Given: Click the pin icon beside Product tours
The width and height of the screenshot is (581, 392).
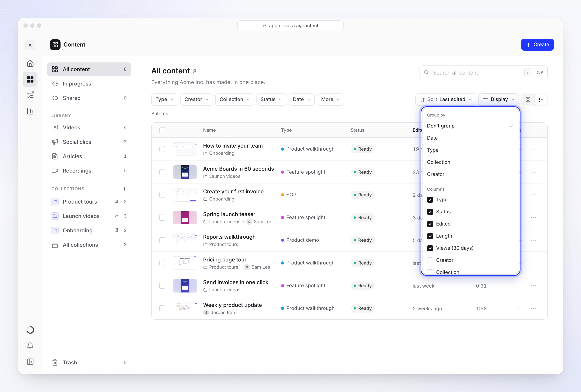Looking at the screenshot, I should 117,201.
